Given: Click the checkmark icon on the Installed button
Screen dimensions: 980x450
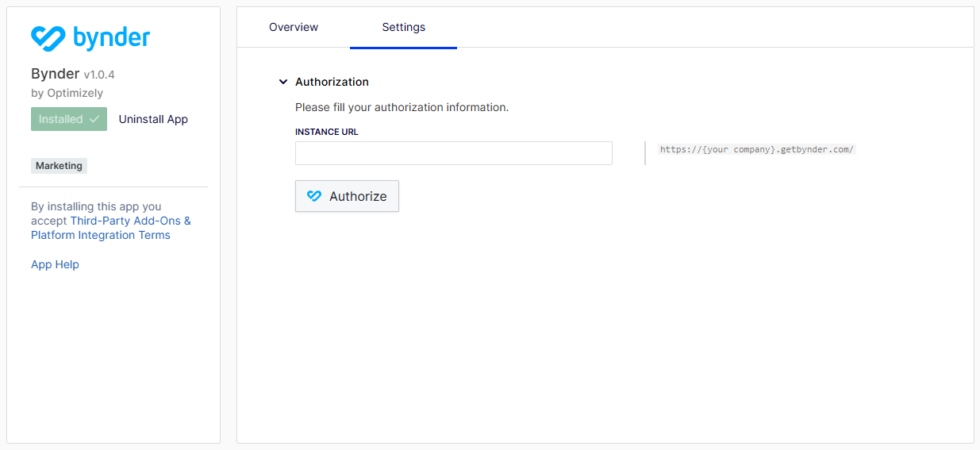Looking at the screenshot, I should (94, 119).
